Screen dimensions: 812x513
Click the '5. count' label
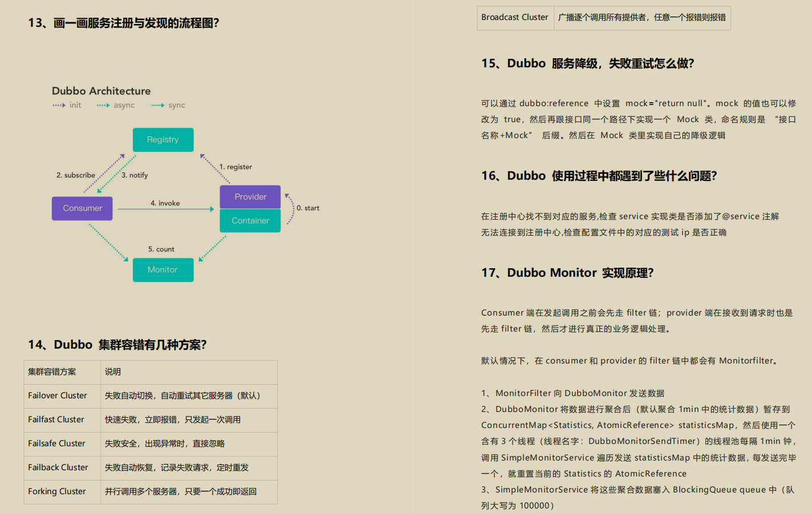coord(161,249)
